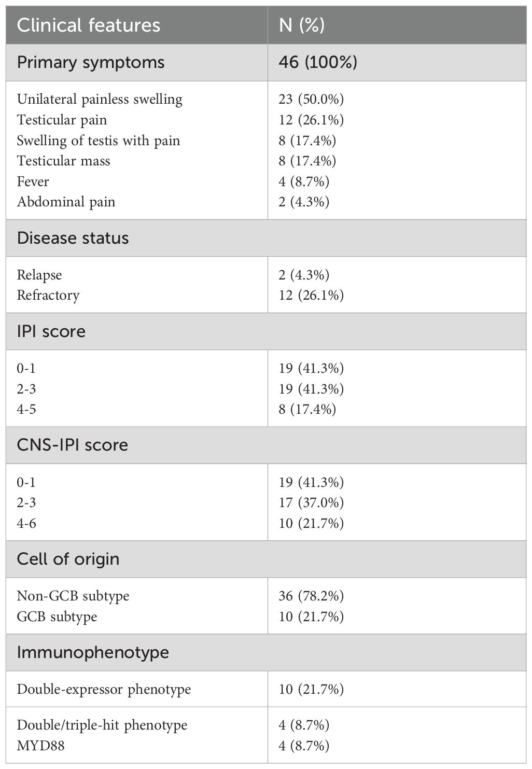Image resolution: width=532 pixels, height=769 pixels.
Task: Click the 4-6 score range label
Action: (x=26, y=523)
